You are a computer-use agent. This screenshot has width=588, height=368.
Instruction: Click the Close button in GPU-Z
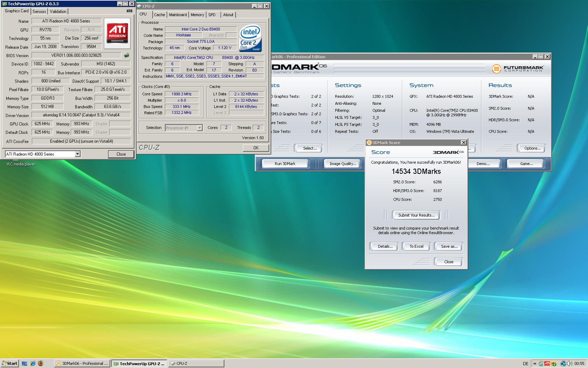(x=121, y=154)
